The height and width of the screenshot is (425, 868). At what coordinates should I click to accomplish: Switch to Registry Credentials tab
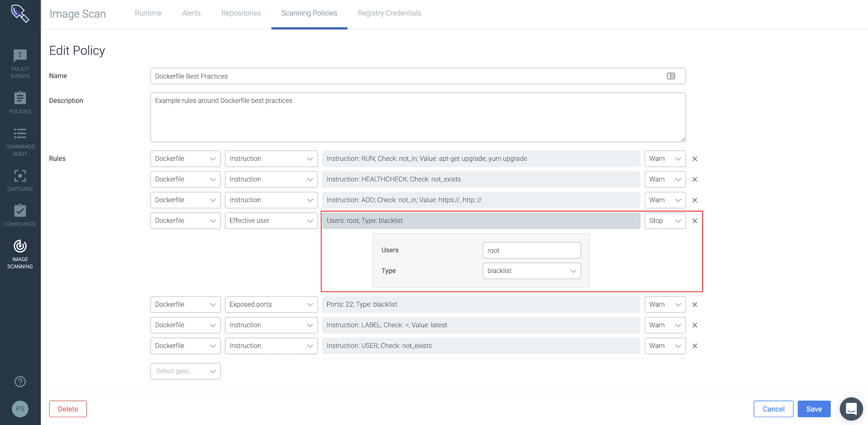pyautogui.click(x=389, y=13)
